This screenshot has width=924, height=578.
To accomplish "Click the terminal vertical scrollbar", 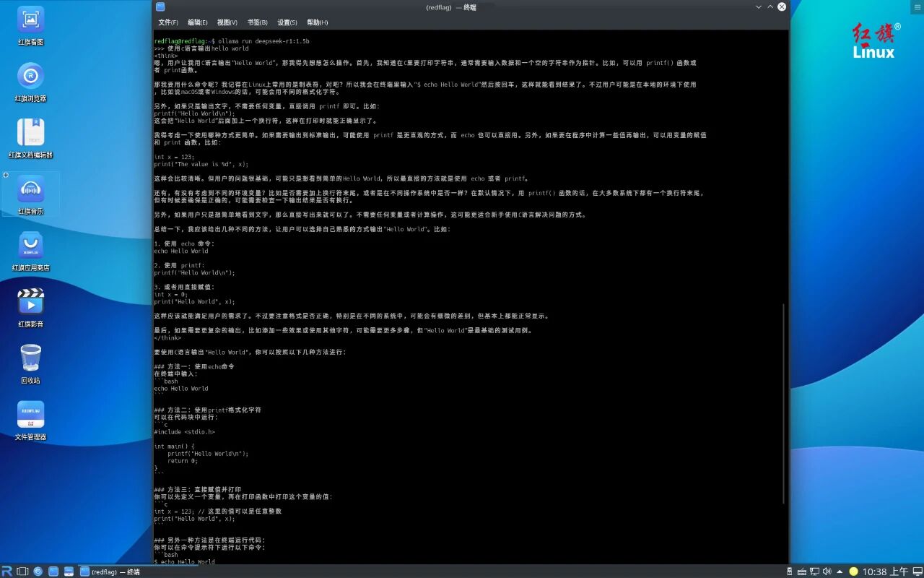I will pyautogui.click(x=784, y=403).
